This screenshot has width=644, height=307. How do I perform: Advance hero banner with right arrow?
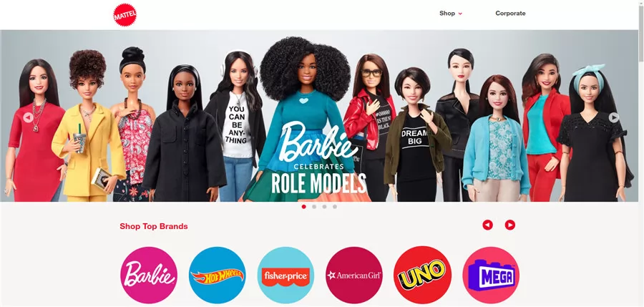coord(614,117)
